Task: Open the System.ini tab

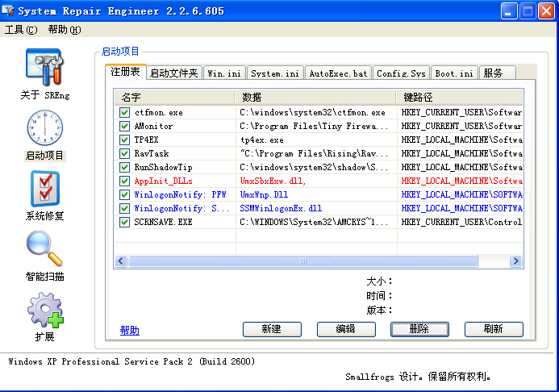Action: coord(275,73)
